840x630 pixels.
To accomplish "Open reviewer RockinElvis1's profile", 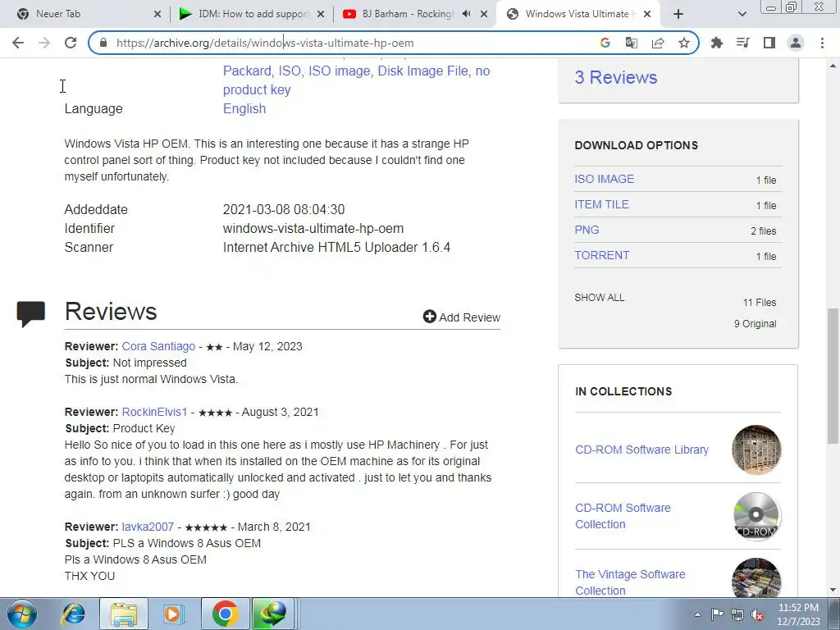I will tap(154, 412).
